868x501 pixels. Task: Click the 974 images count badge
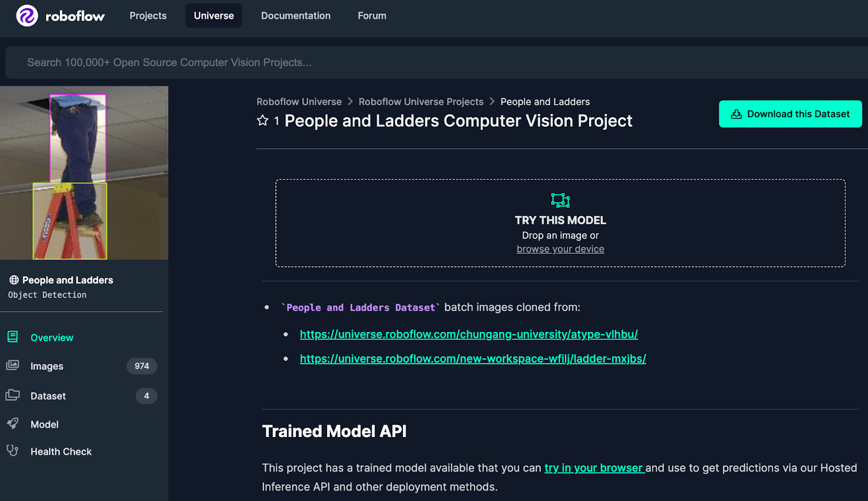point(142,366)
